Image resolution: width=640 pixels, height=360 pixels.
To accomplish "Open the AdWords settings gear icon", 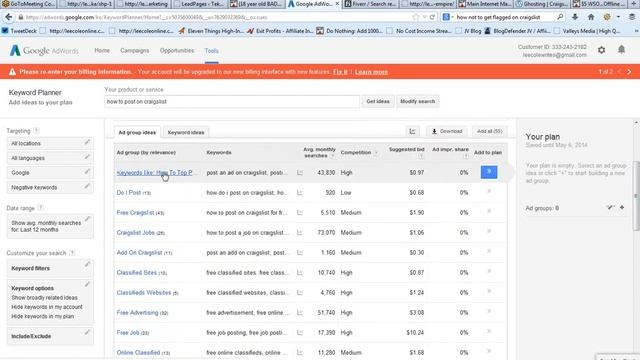I will (602, 50).
